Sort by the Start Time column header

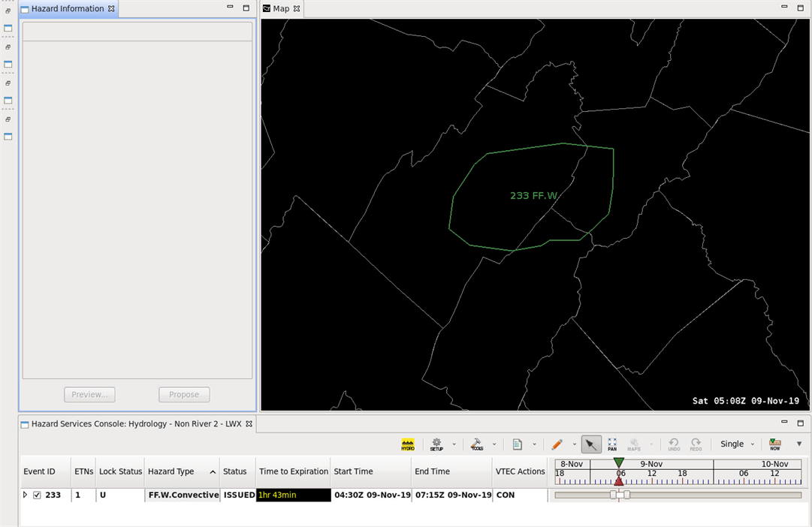pyautogui.click(x=371, y=471)
